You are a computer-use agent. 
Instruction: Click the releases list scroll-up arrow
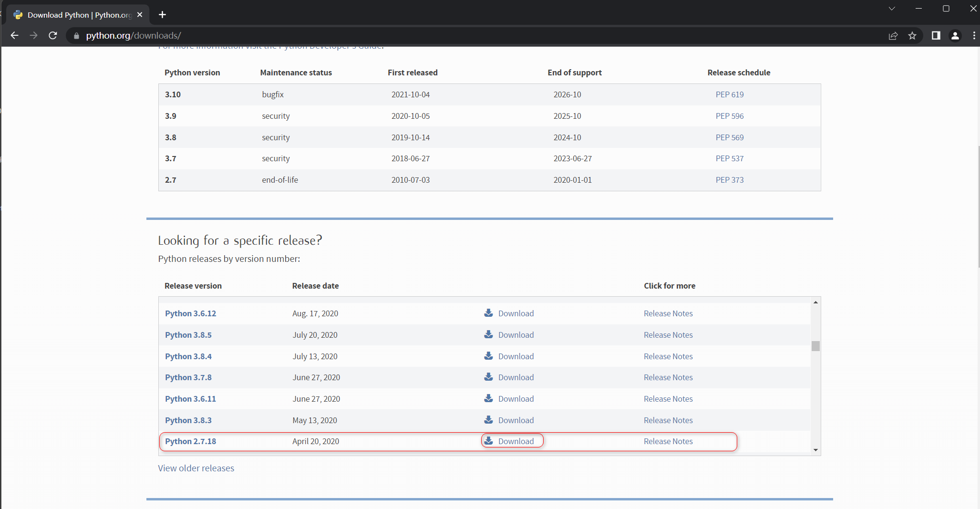click(815, 302)
